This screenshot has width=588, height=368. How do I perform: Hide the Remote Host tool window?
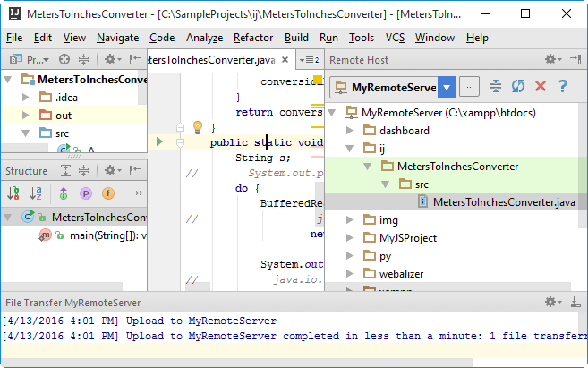(x=575, y=59)
